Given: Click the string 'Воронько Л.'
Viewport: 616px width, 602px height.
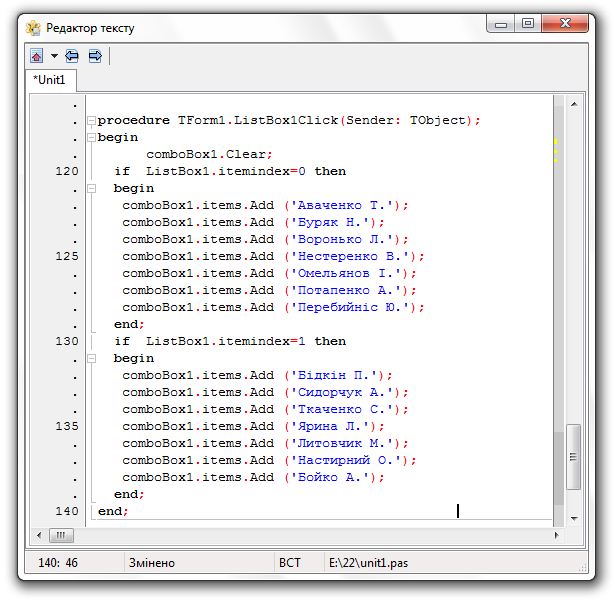Looking at the screenshot, I should [342, 239].
